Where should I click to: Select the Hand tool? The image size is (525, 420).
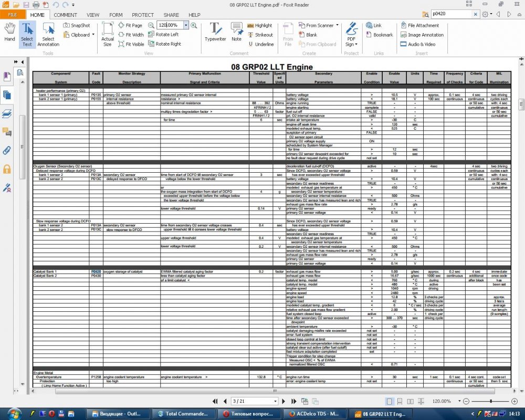point(9,33)
